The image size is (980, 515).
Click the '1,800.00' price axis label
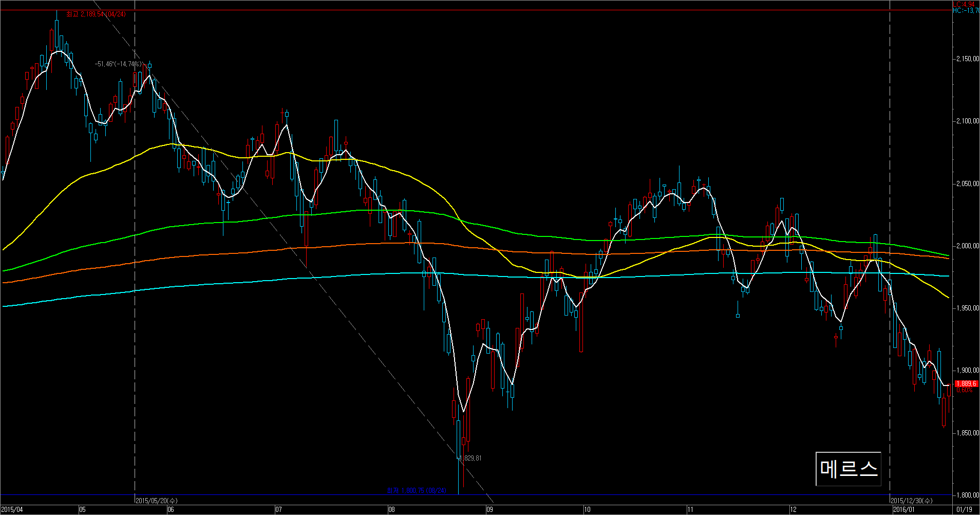point(967,495)
